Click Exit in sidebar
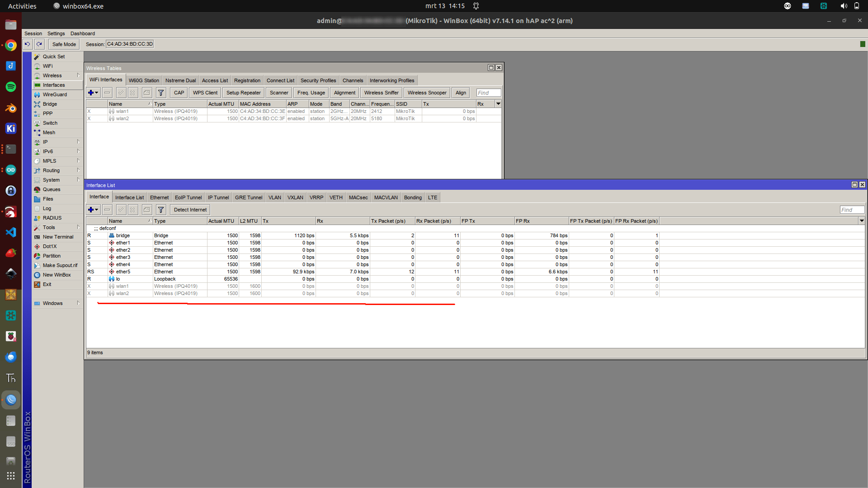868x488 pixels. 57,284
